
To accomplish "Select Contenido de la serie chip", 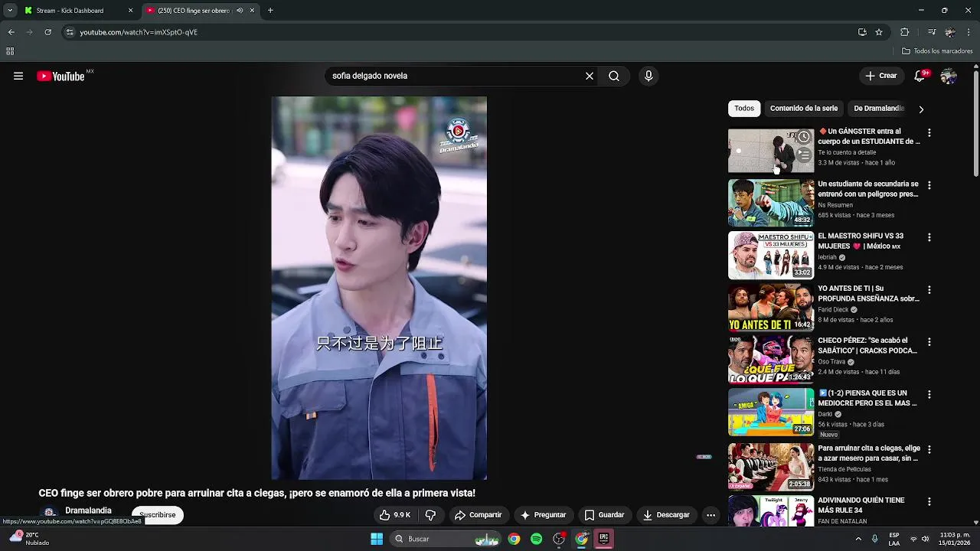I will click(x=804, y=109).
